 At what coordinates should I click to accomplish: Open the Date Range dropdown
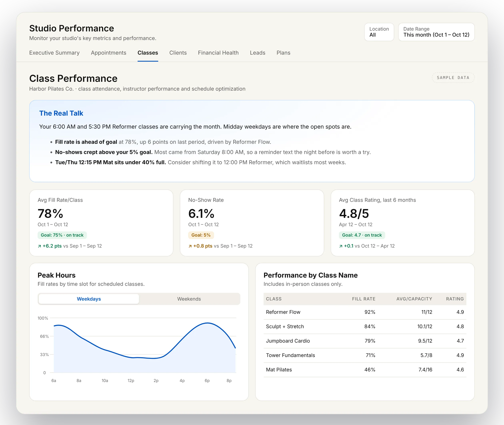436,32
